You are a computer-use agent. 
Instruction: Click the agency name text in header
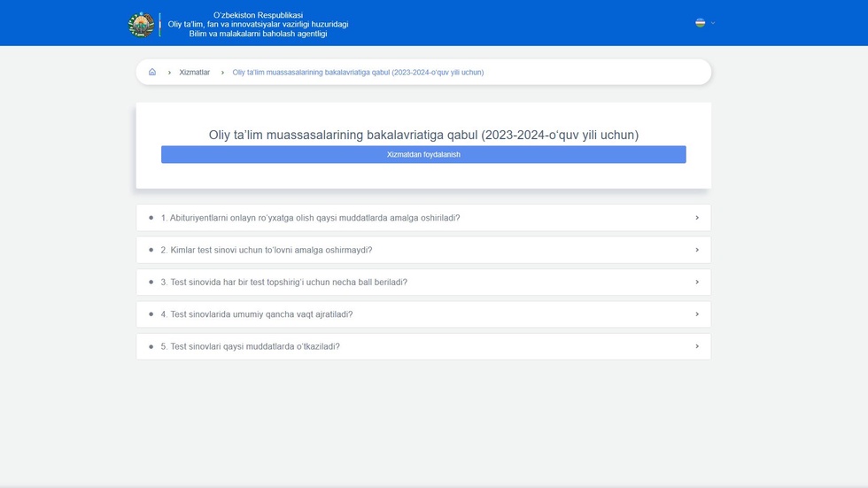coord(258,24)
